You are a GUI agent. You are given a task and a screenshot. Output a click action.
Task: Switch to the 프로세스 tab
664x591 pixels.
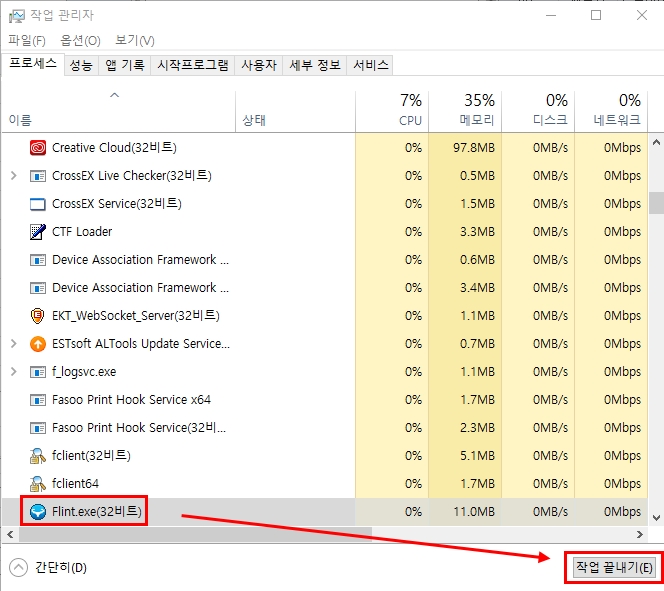coord(33,64)
